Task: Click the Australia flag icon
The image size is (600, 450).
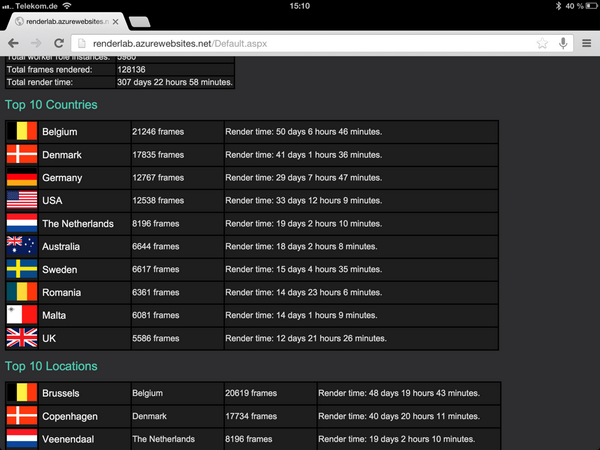Action: [x=22, y=246]
